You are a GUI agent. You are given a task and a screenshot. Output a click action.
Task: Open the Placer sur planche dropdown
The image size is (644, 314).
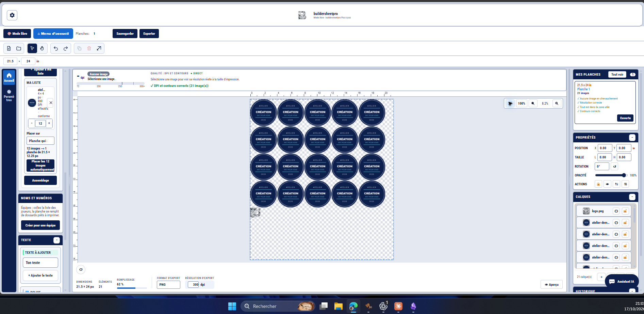(x=40, y=141)
